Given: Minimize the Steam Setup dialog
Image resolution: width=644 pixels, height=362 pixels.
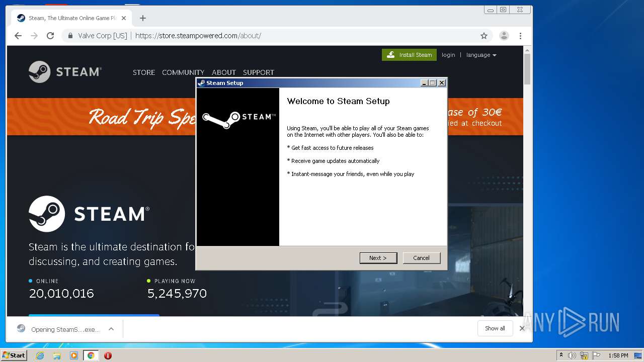Looking at the screenshot, I should click(x=424, y=83).
